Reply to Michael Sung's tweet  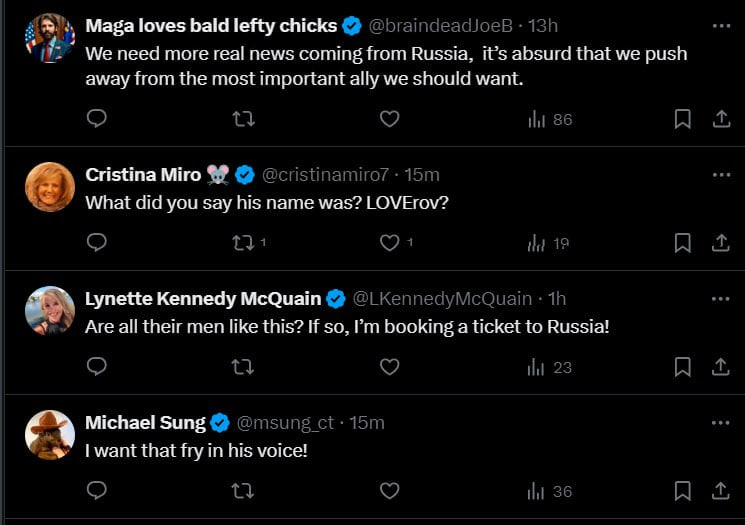click(97, 491)
